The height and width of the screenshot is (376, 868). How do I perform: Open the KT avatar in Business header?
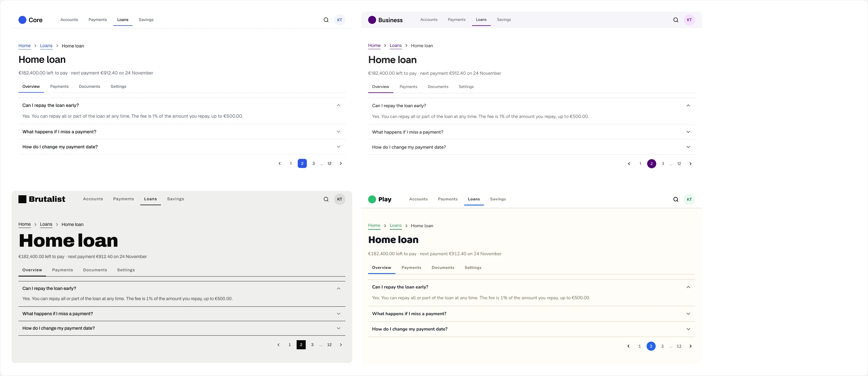coord(689,20)
